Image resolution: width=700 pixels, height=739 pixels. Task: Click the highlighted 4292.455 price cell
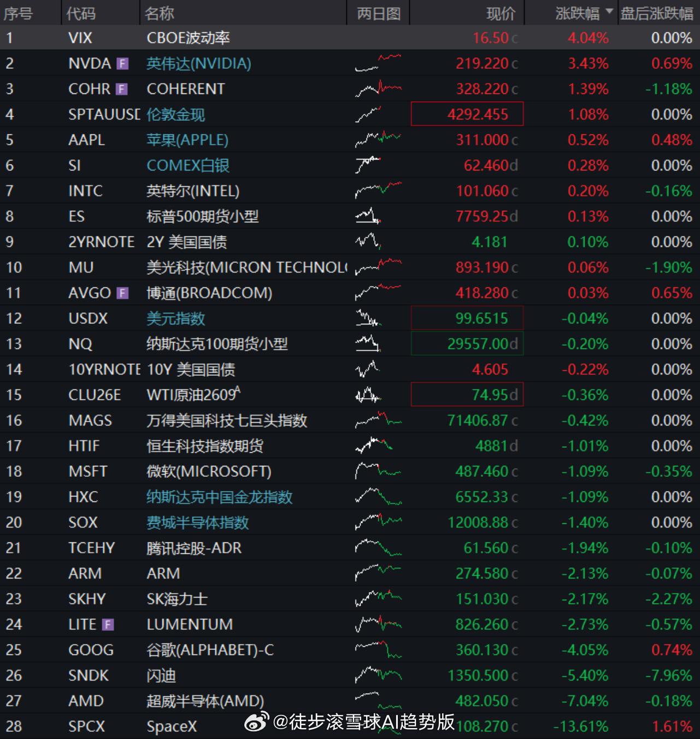(467, 114)
